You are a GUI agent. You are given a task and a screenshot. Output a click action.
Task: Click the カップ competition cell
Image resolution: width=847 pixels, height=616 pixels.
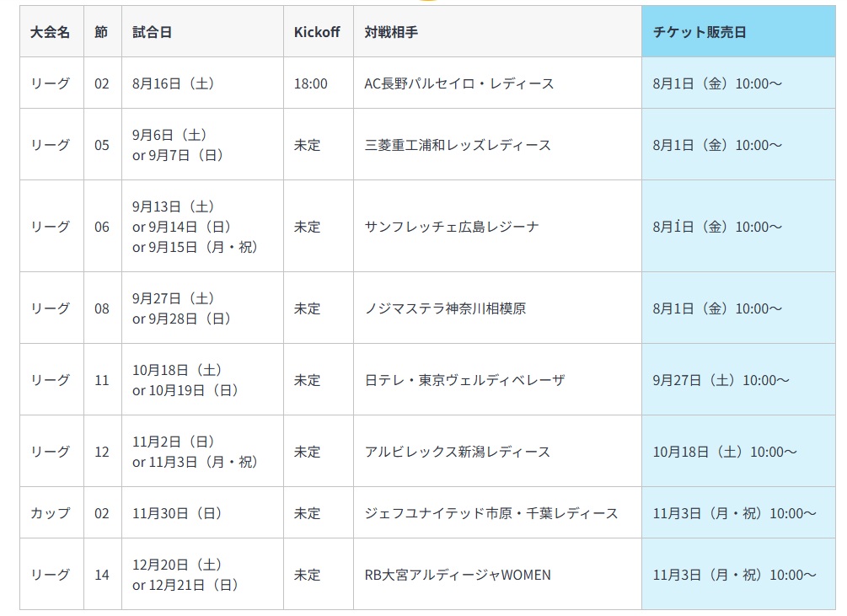[51, 513]
